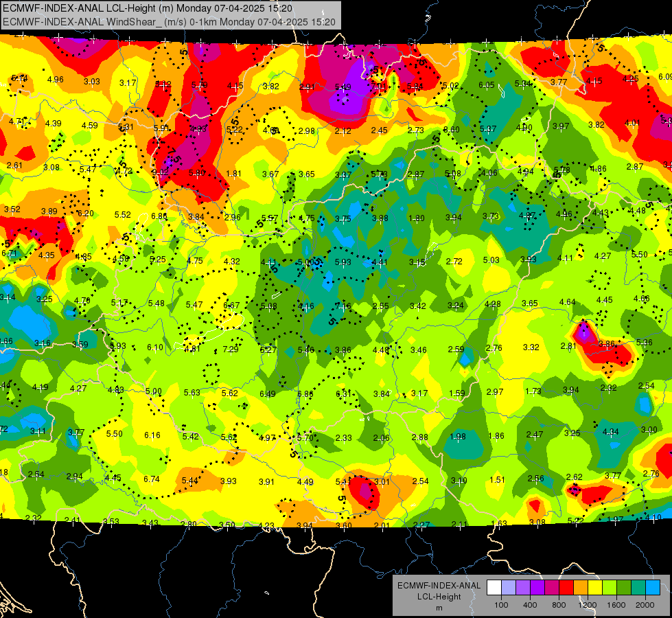672x618 pixels.
Task: Click the light blue legend swatch
Action: [653, 587]
